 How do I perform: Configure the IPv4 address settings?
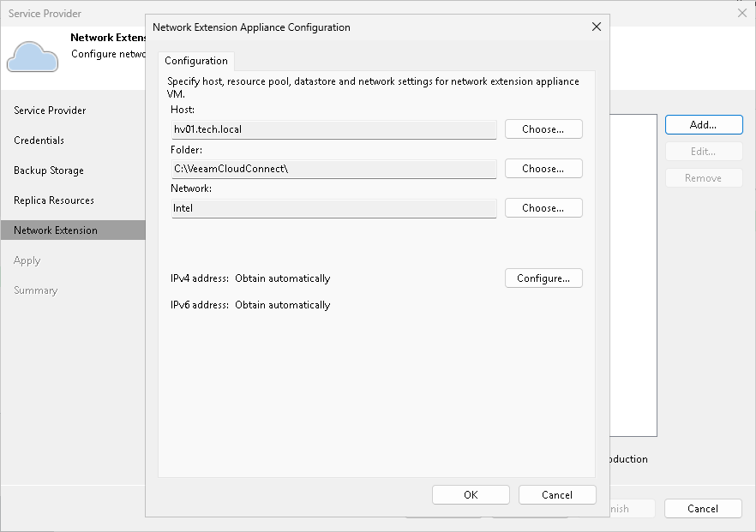543,278
